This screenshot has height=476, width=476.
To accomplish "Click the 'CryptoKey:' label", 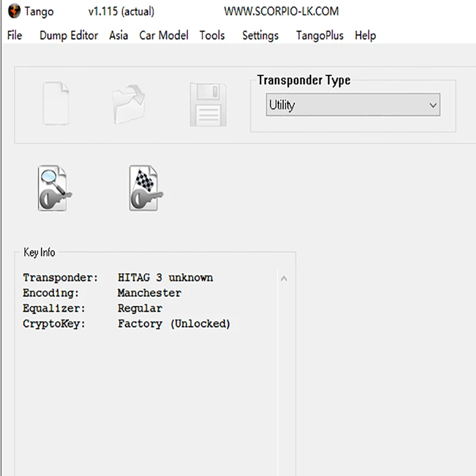I will pos(54,324).
